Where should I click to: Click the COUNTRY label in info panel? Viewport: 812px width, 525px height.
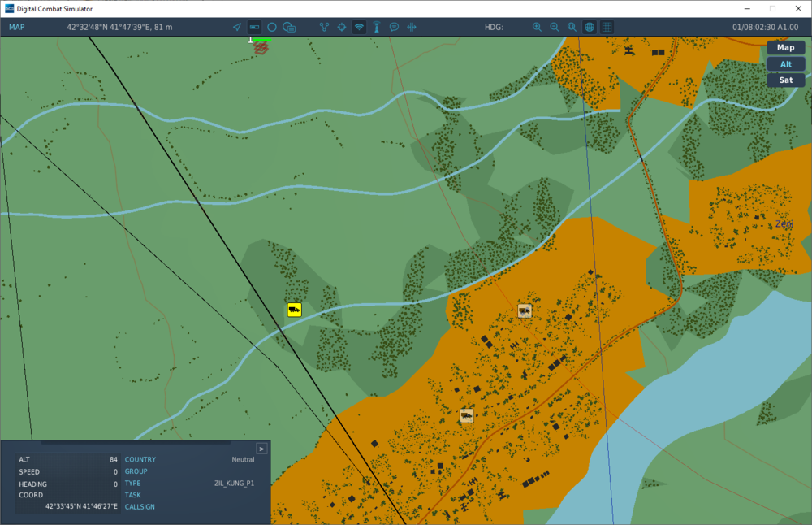(x=140, y=460)
